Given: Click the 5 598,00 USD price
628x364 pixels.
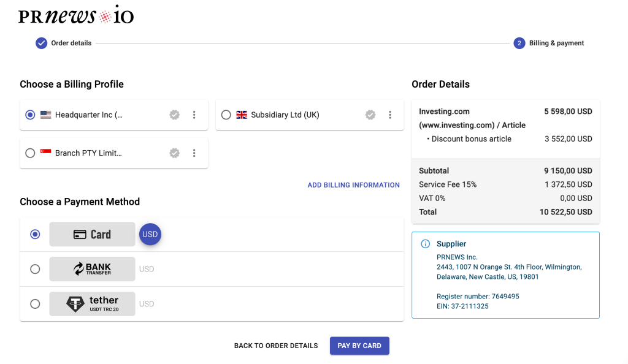Looking at the screenshot, I should [568, 112].
